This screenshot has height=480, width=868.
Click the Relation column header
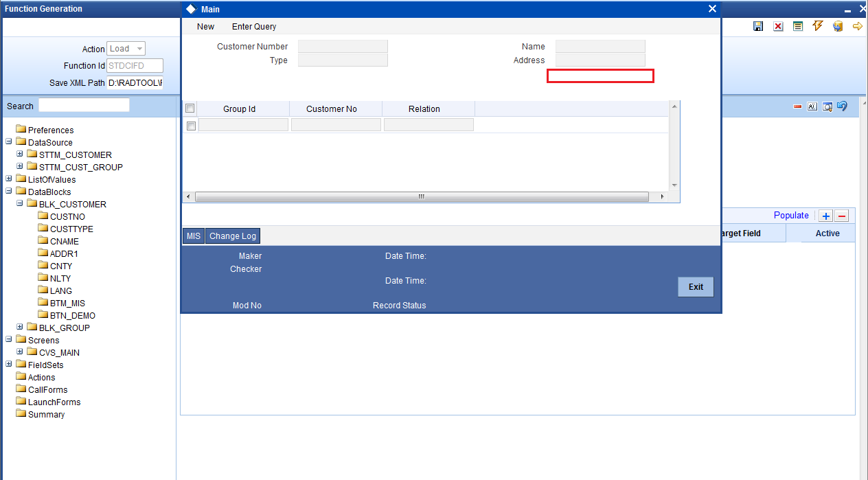click(424, 108)
